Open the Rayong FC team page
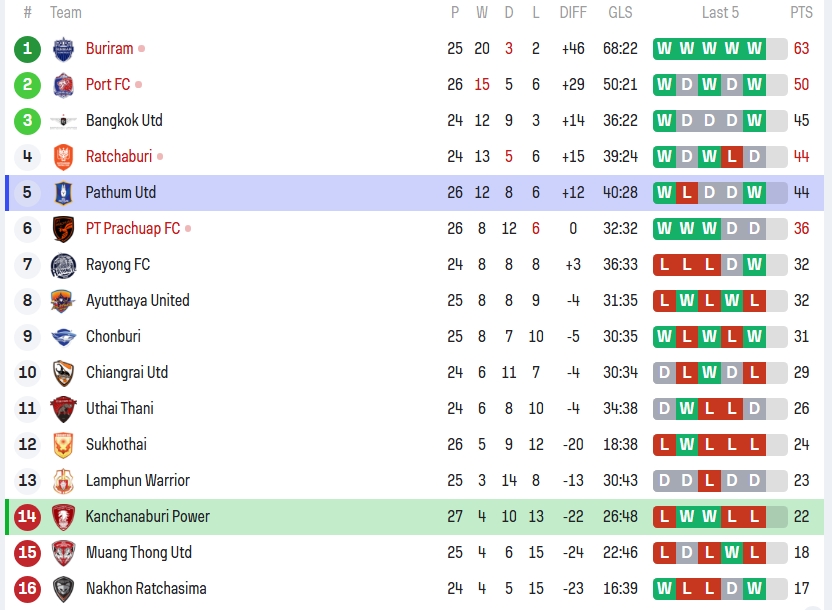The height and width of the screenshot is (610, 832). coord(117,265)
